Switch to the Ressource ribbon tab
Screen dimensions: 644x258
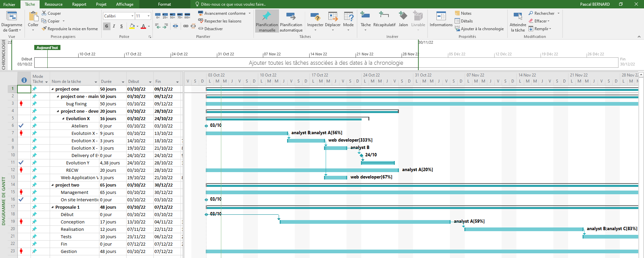pyautogui.click(x=53, y=4)
